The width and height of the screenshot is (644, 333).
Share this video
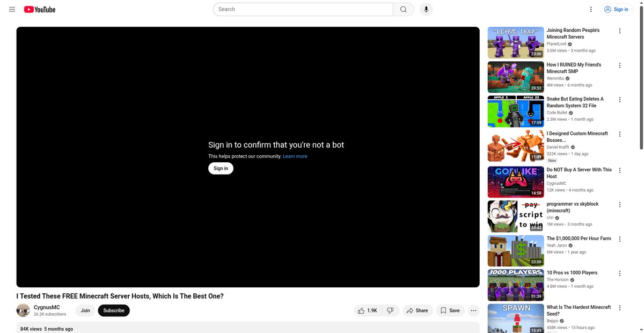coord(418,310)
